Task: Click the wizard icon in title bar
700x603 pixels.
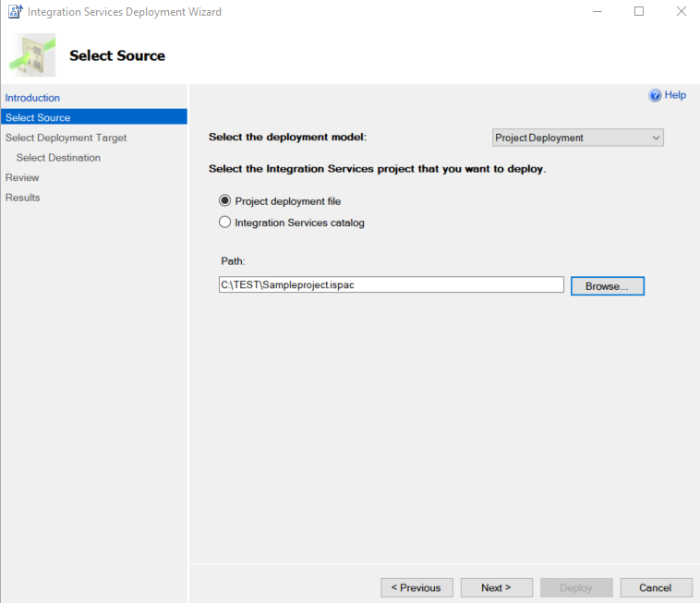Action: point(14,12)
